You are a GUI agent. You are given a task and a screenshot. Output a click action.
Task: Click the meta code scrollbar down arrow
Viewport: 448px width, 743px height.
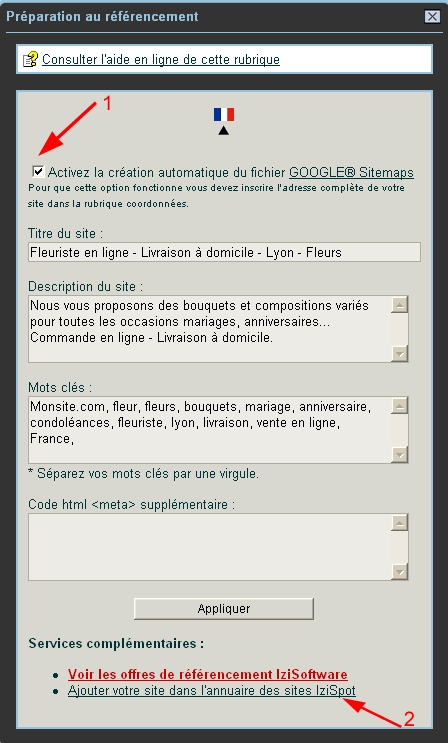pyautogui.click(x=400, y=571)
